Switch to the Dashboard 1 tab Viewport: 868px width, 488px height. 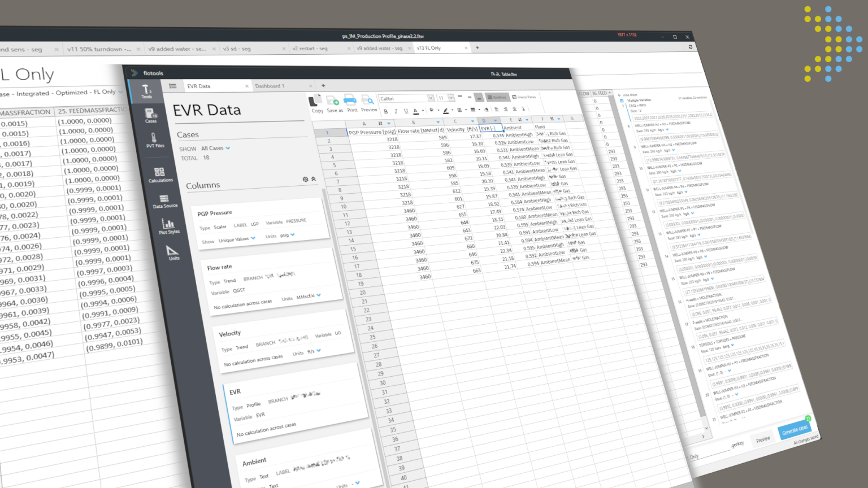click(x=270, y=86)
